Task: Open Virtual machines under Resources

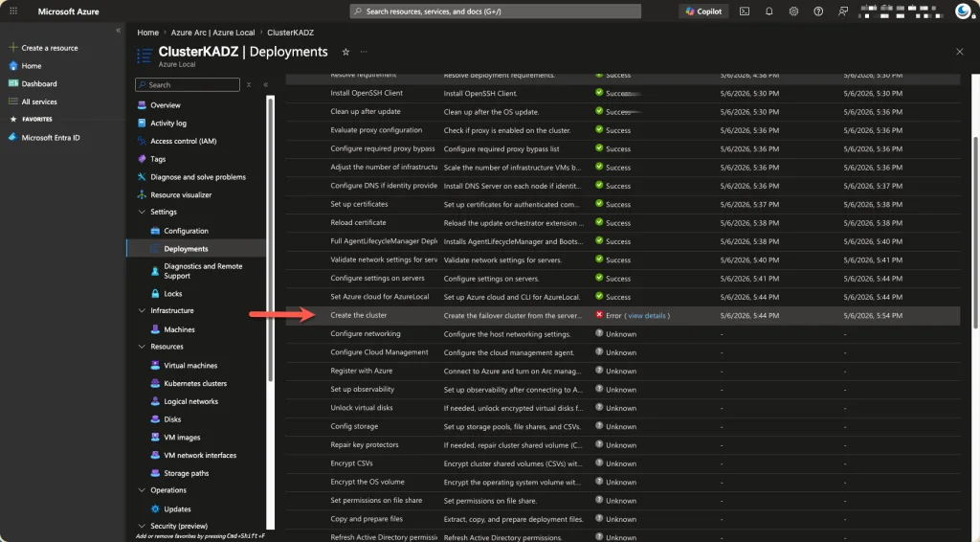Action: point(190,366)
